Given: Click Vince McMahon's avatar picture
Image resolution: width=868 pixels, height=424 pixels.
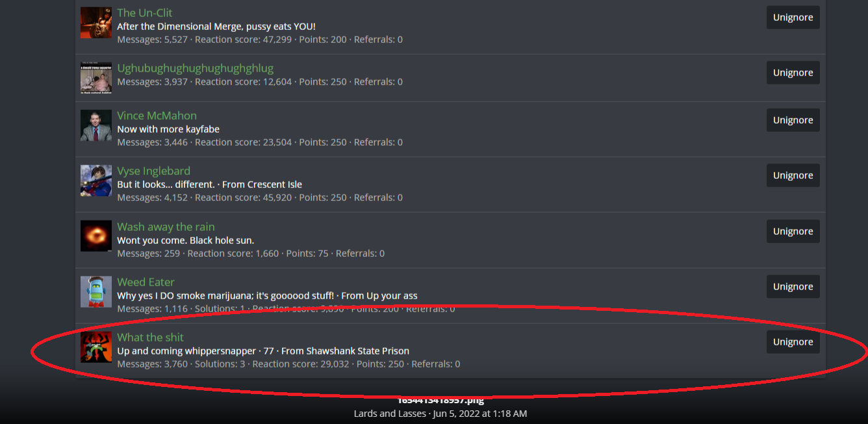Looking at the screenshot, I should tap(96, 126).
